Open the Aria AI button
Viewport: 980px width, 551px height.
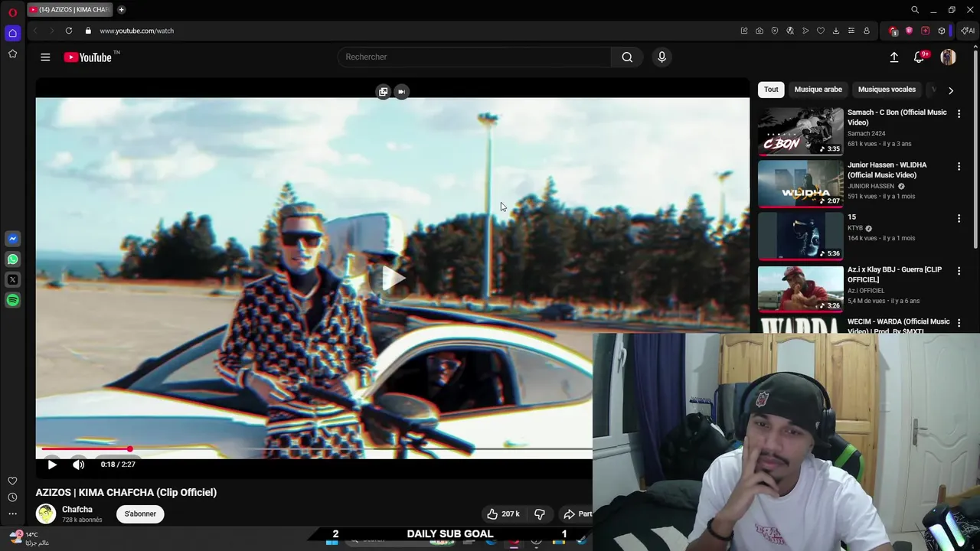coord(969,31)
